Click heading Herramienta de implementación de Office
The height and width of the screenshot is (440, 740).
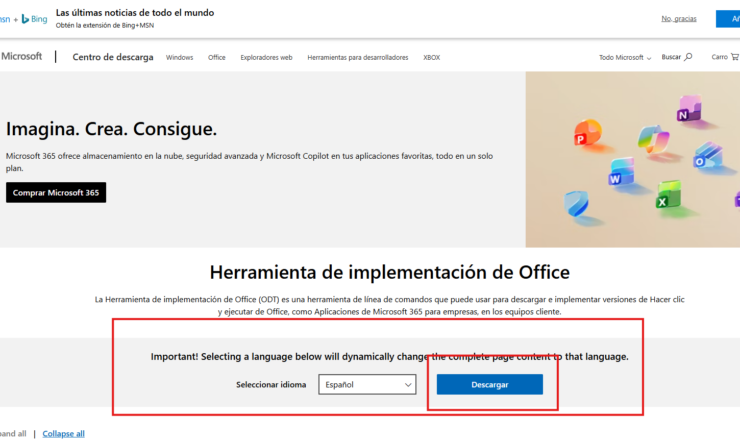tap(390, 272)
